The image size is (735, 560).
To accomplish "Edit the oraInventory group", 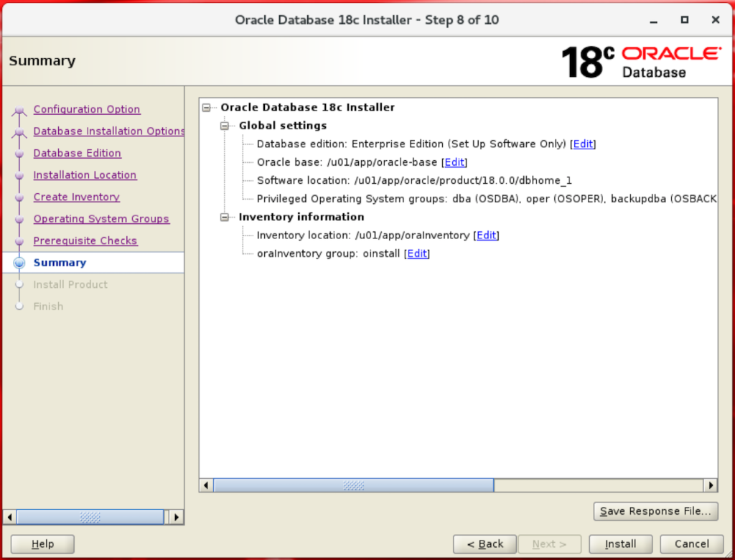I will [417, 253].
